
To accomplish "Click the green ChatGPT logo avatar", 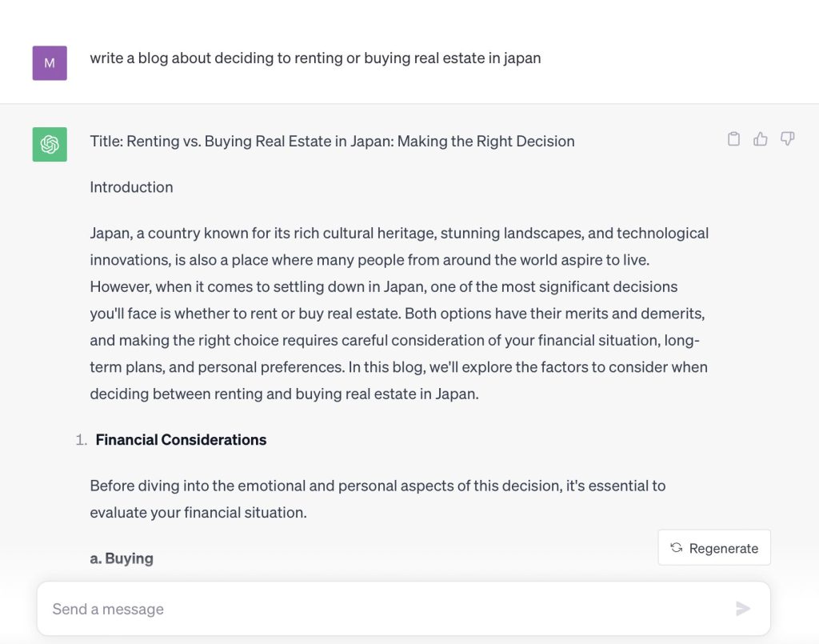I will click(x=50, y=144).
